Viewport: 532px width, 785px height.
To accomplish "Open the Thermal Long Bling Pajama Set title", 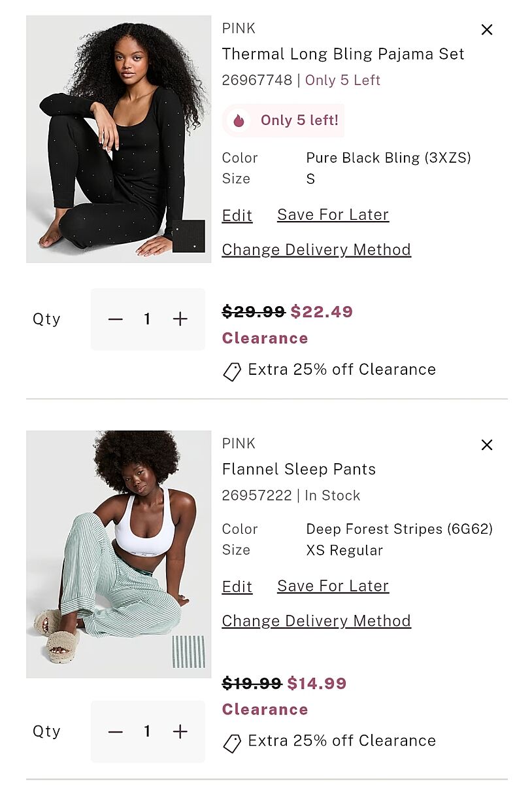I will [x=343, y=54].
